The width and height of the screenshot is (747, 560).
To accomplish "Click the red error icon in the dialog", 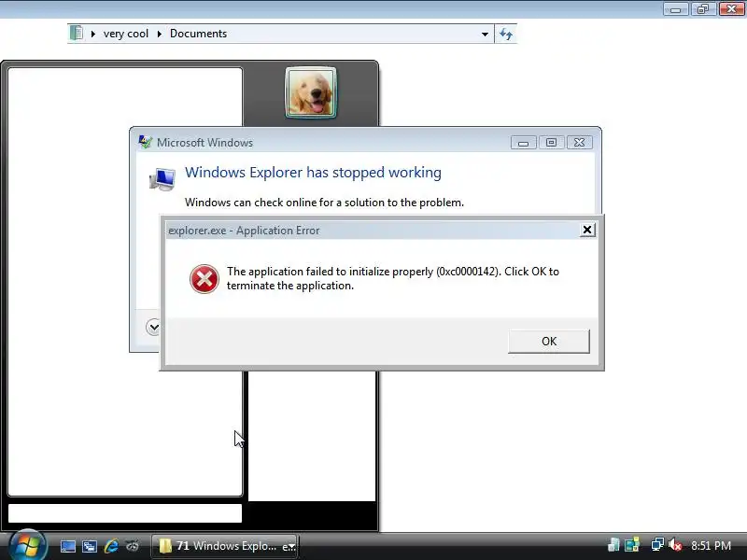I will [x=204, y=279].
